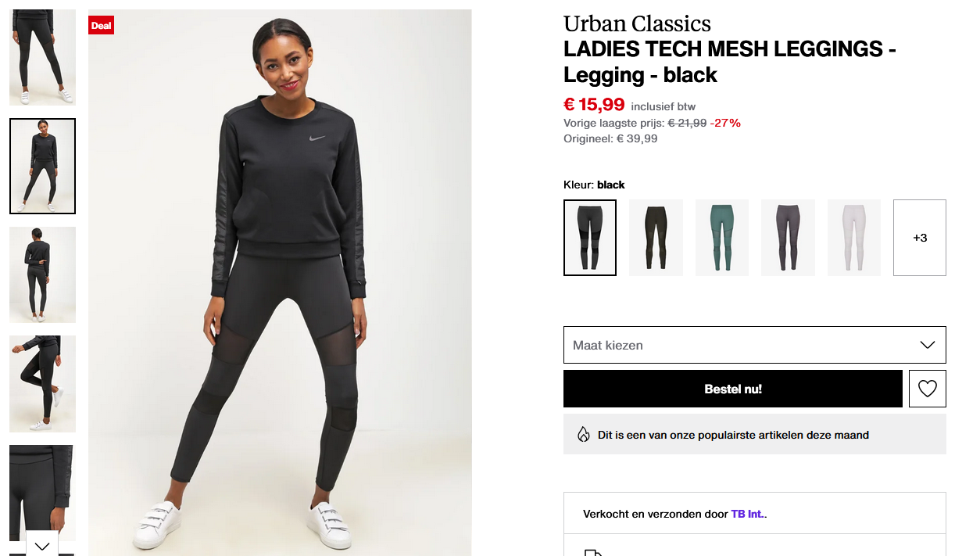Click the Urban Classics brand name
This screenshot has width=980, height=556.
click(636, 23)
